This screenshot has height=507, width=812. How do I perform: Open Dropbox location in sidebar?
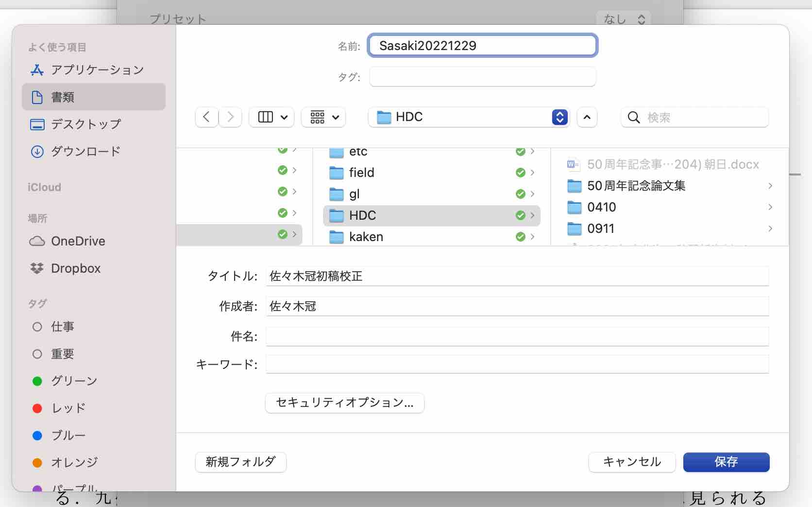75,268
